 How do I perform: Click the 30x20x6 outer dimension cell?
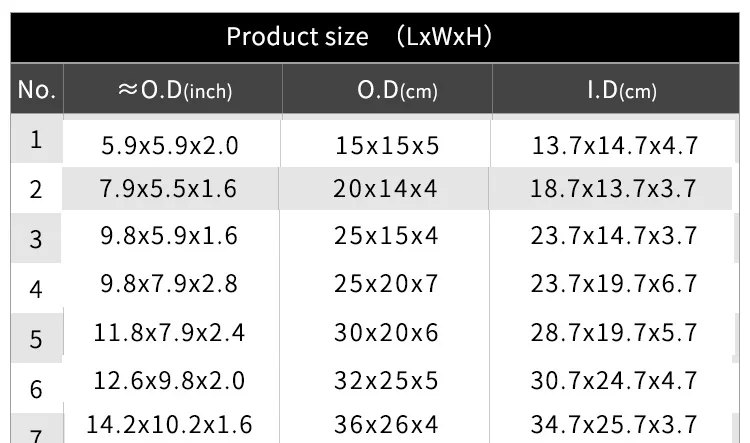click(x=386, y=332)
